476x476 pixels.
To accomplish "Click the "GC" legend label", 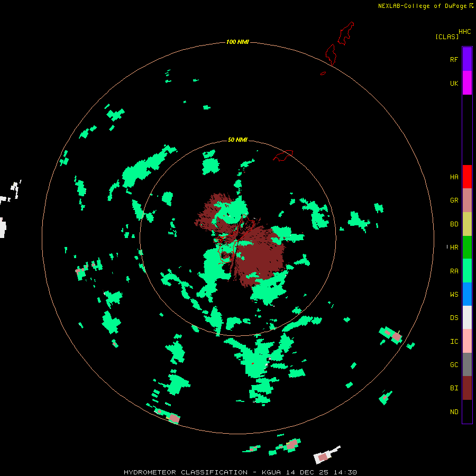I will pos(454,365).
